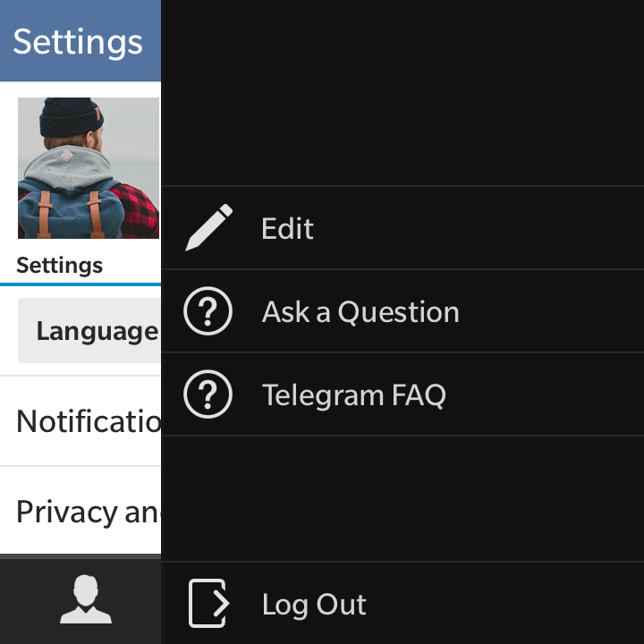
Task: Click the empty dark area above Edit
Action: point(402,89)
